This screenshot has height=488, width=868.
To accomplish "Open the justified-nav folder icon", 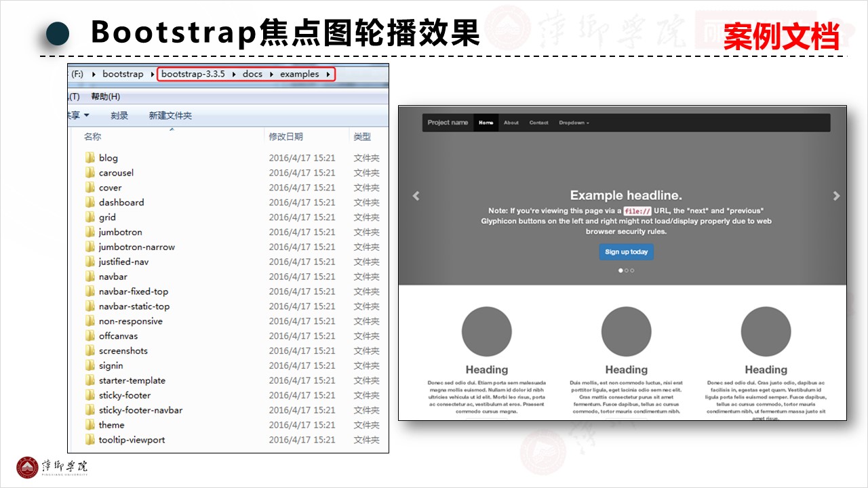I will [x=90, y=262].
